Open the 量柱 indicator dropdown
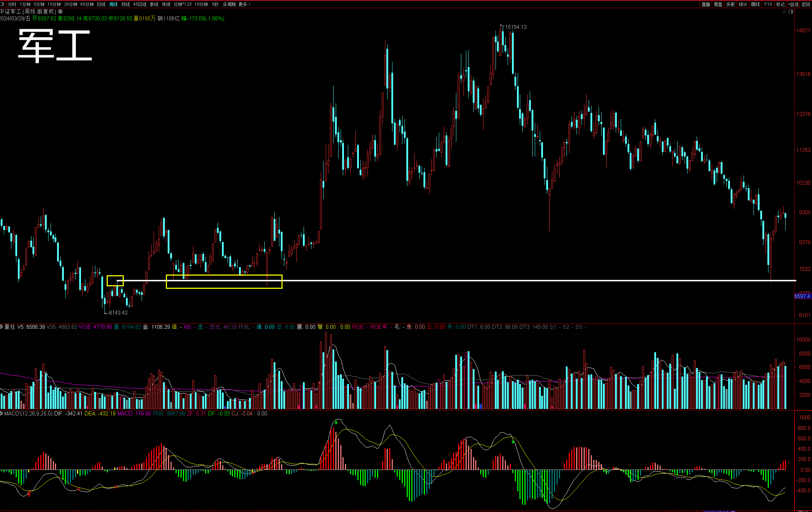 point(2,327)
